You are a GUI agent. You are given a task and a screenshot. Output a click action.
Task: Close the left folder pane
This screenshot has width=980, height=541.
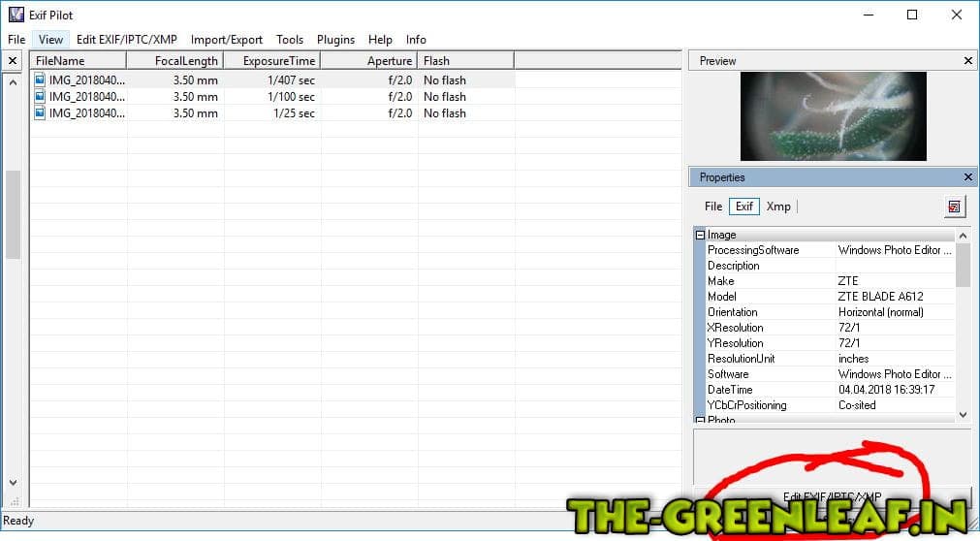point(13,61)
